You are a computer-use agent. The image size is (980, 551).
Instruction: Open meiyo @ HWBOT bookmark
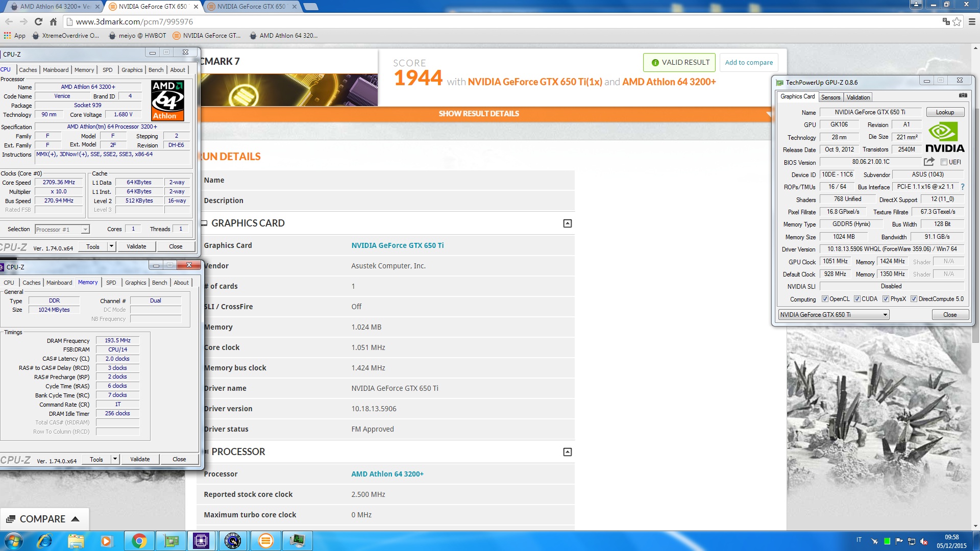point(138,36)
